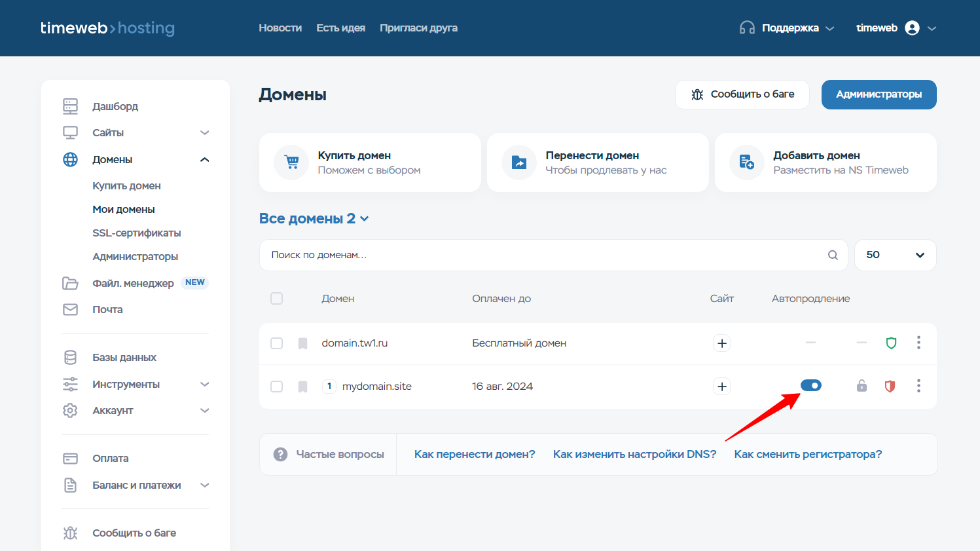
Task: Open the 50 per-page dropdown
Action: 895,255
